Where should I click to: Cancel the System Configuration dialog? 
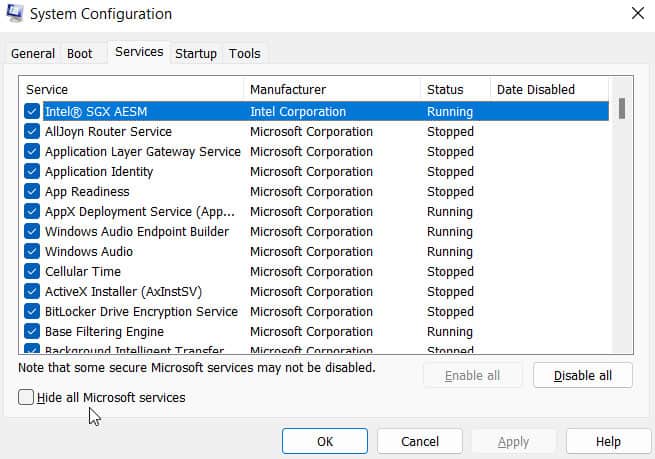point(420,441)
